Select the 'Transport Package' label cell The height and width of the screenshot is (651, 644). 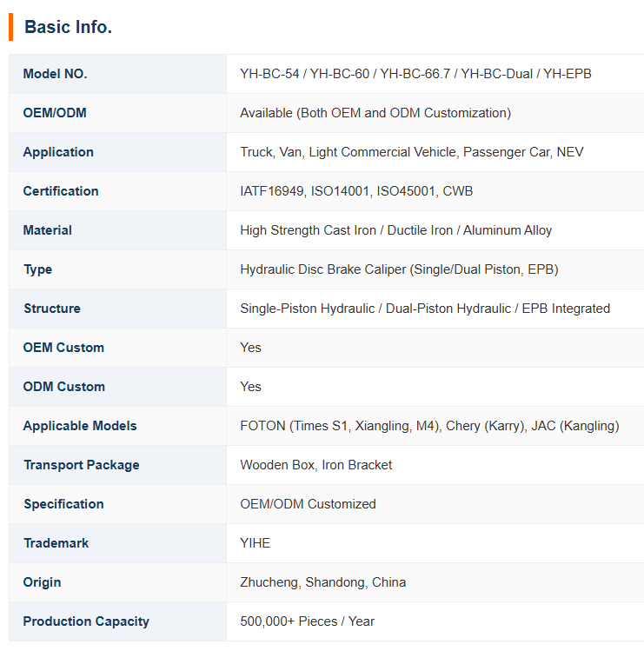pos(118,465)
